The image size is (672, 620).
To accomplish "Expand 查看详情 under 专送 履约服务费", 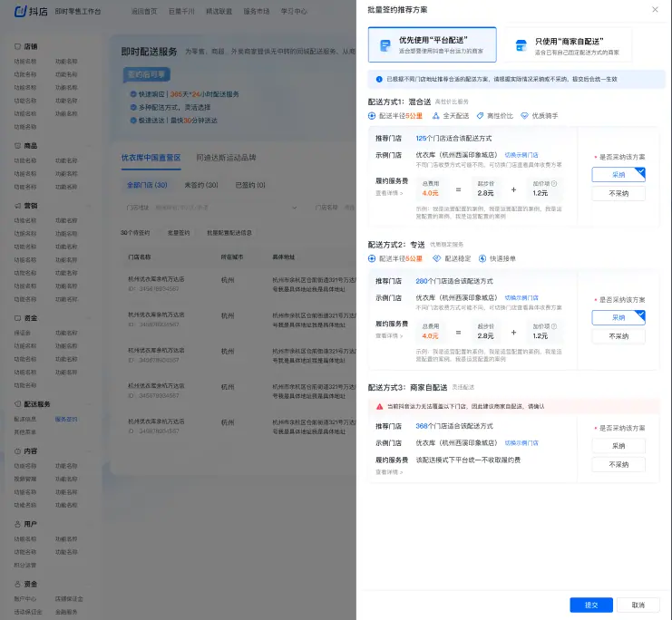I will (389, 336).
